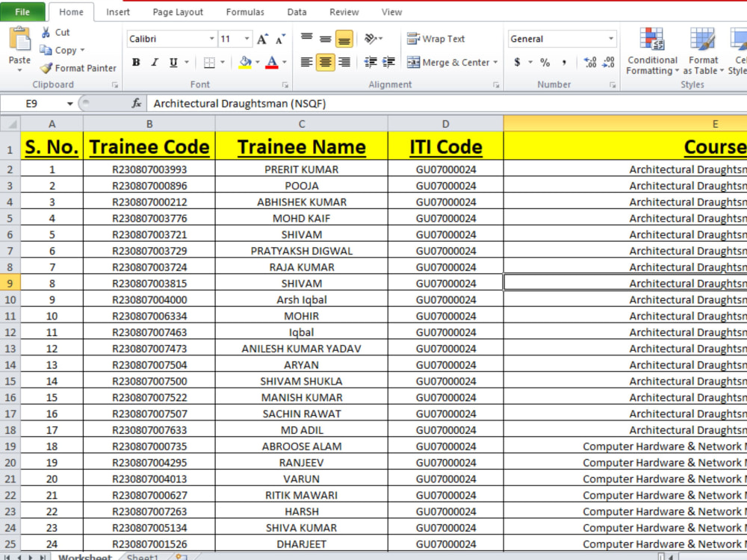Open Conditional Formatting menu

pyautogui.click(x=651, y=51)
